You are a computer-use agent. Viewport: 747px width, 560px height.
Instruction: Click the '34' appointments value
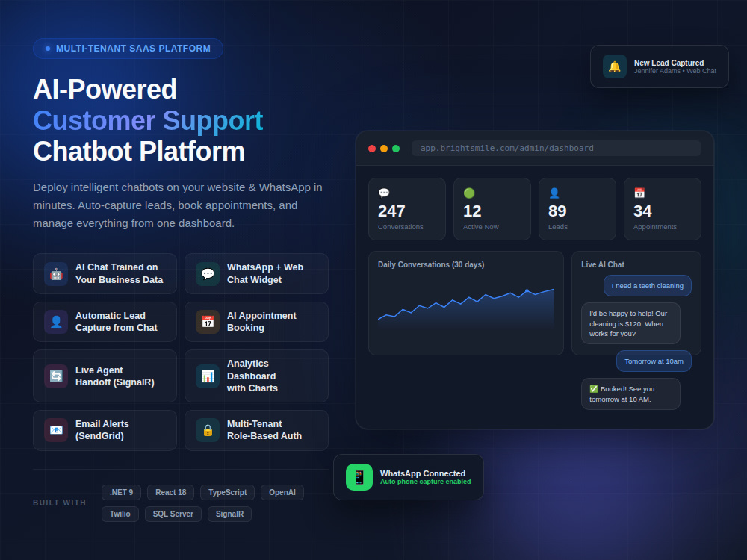[642, 211]
